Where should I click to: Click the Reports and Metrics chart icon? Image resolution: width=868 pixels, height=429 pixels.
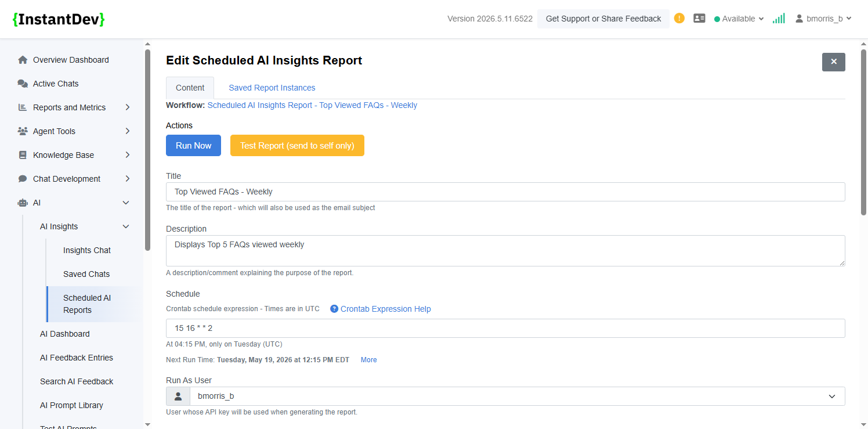click(23, 107)
